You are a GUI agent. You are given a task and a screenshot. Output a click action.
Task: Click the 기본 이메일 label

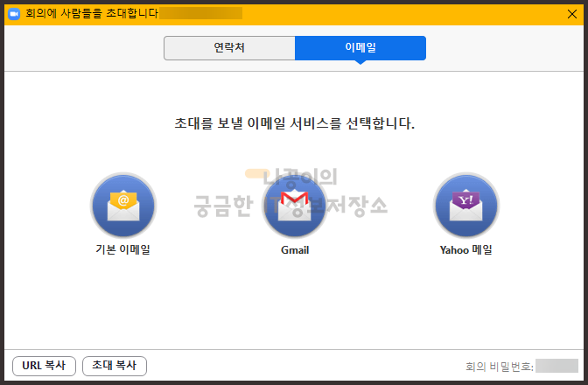coord(123,249)
